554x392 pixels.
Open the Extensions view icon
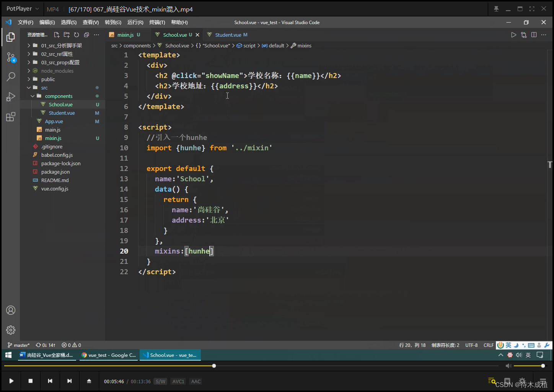(11, 117)
